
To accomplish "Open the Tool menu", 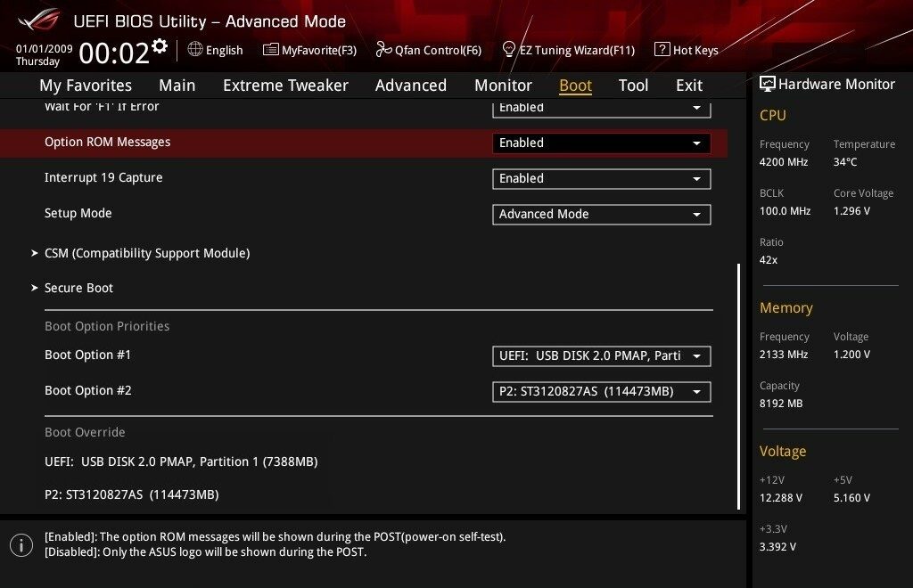I will click(633, 85).
